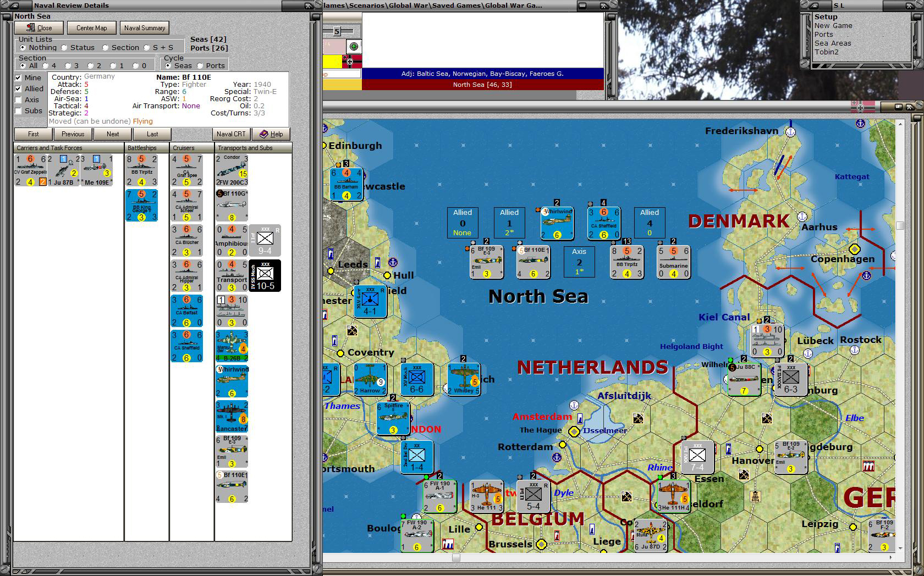The height and width of the screenshot is (576, 924).
Task: Go to the First sea area
Action: pyautogui.click(x=34, y=134)
